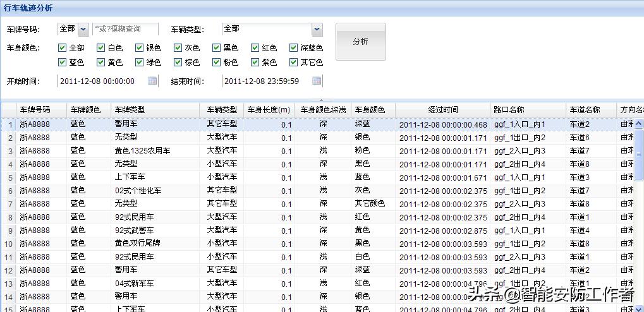Sort by 车牌类型 column header
The image size is (644, 312).
155,110
